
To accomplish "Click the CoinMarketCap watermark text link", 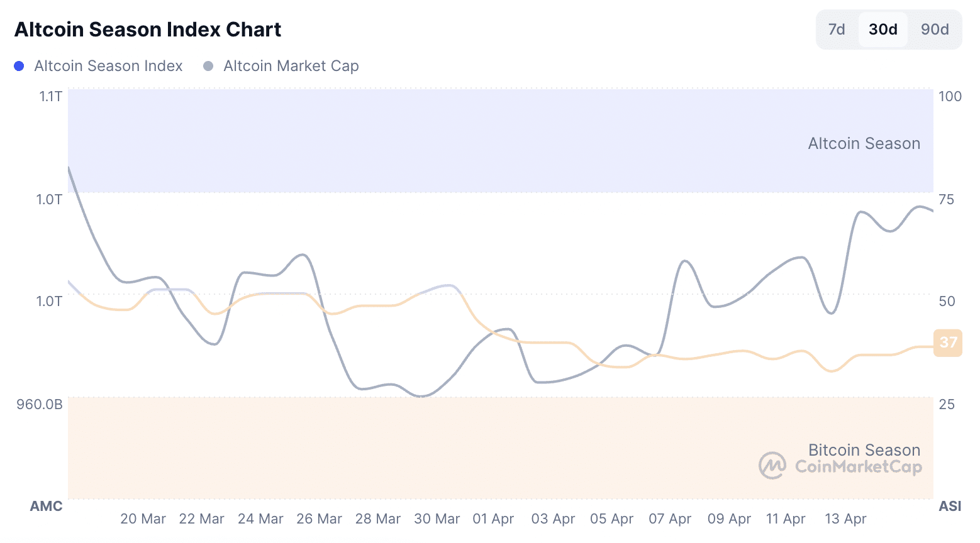I will tap(858, 466).
